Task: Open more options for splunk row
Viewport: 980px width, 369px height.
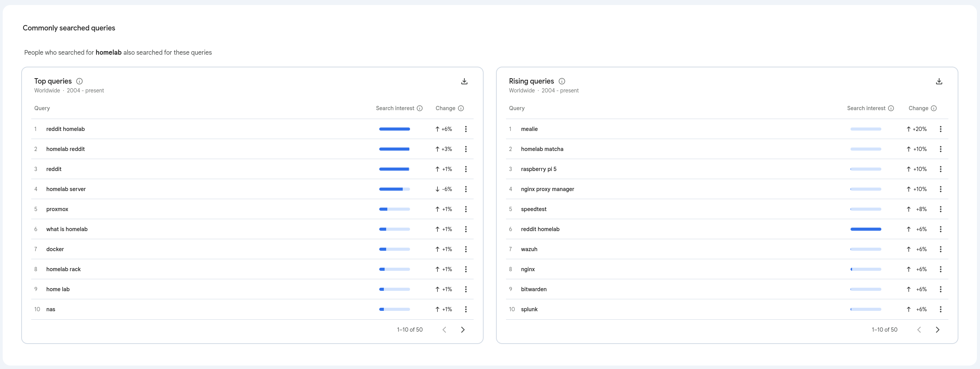Action: point(940,309)
